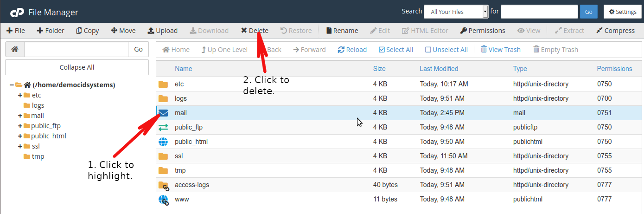
Task: Click the search text input field
Action: (x=539, y=12)
